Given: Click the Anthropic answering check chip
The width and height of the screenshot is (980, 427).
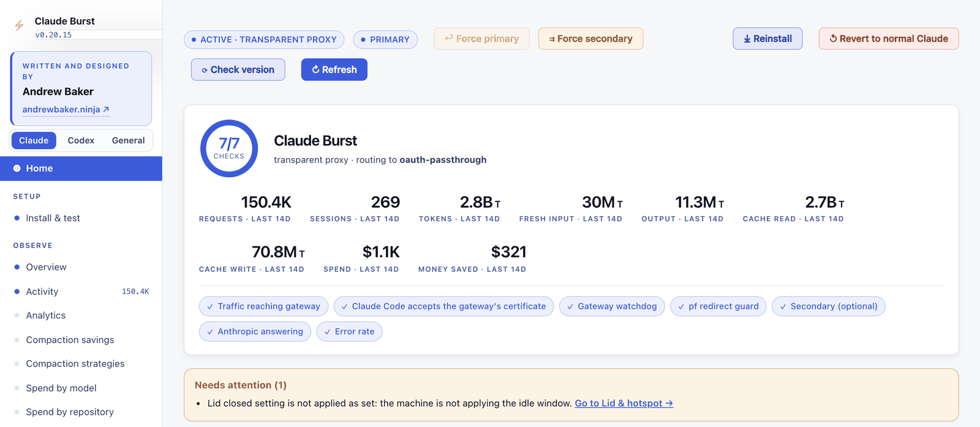Looking at the screenshot, I should (x=255, y=331).
